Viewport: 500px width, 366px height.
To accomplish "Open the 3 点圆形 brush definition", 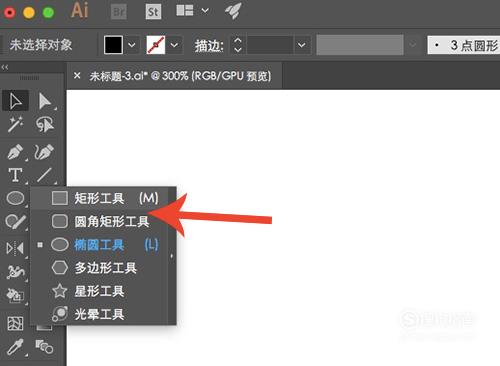I will coord(464,45).
